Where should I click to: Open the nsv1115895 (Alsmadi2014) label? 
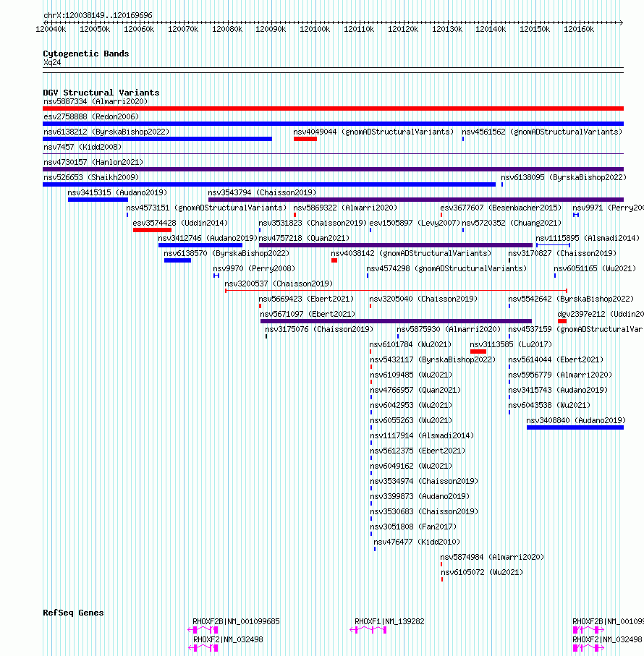(588, 239)
